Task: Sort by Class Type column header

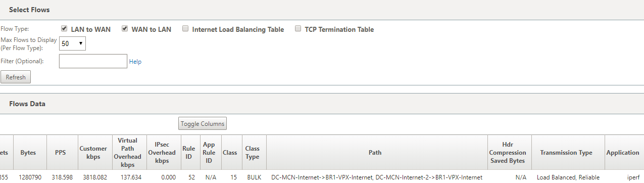Action: click(x=253, y=153)
